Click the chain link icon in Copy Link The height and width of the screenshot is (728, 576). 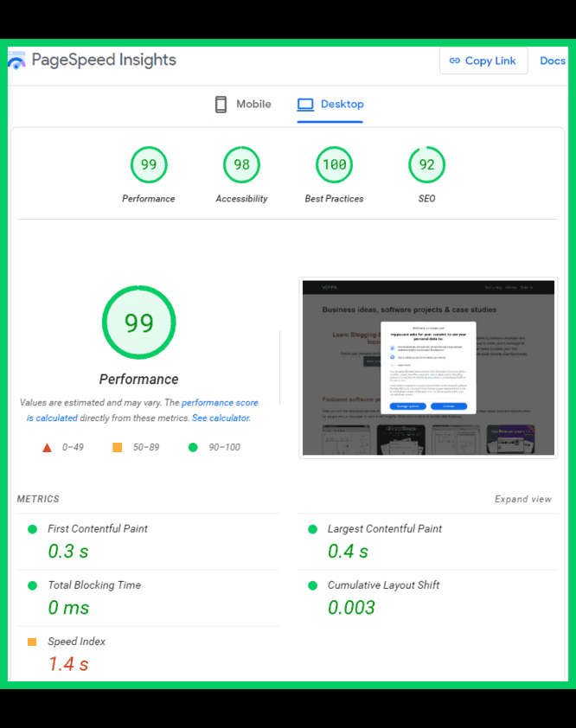tap(455, 61)
